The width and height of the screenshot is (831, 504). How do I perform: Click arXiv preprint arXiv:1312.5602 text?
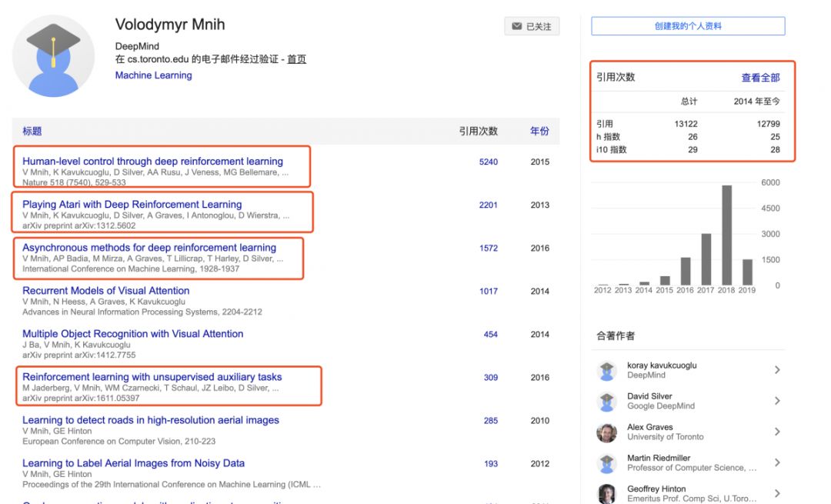pyautogui.click(x=79, y=225)
